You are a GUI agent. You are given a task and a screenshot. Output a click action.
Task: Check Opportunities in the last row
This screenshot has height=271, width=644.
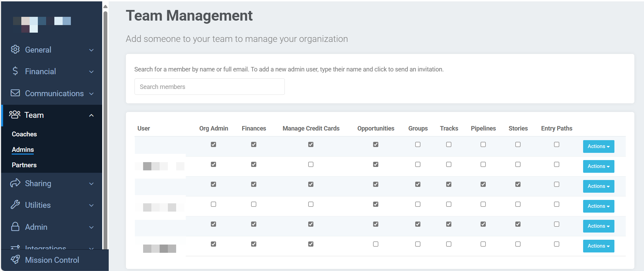point(375,244)
